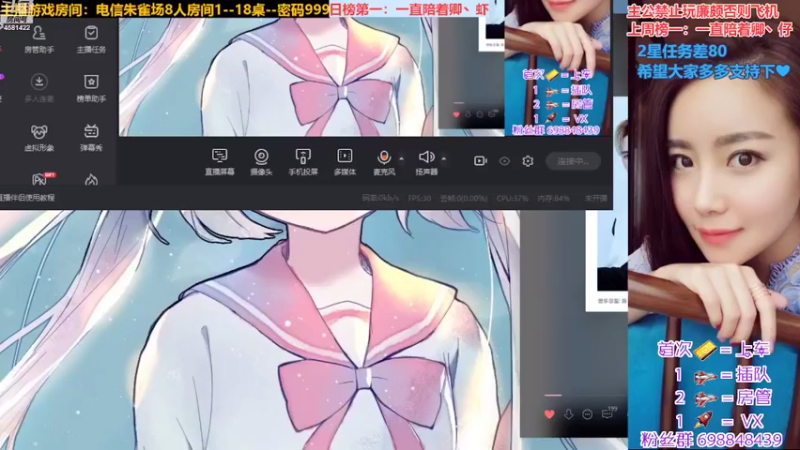This screenshot has width=800, height=450.
Task: Click the FPS:30 status text
Action: point(419,198)
